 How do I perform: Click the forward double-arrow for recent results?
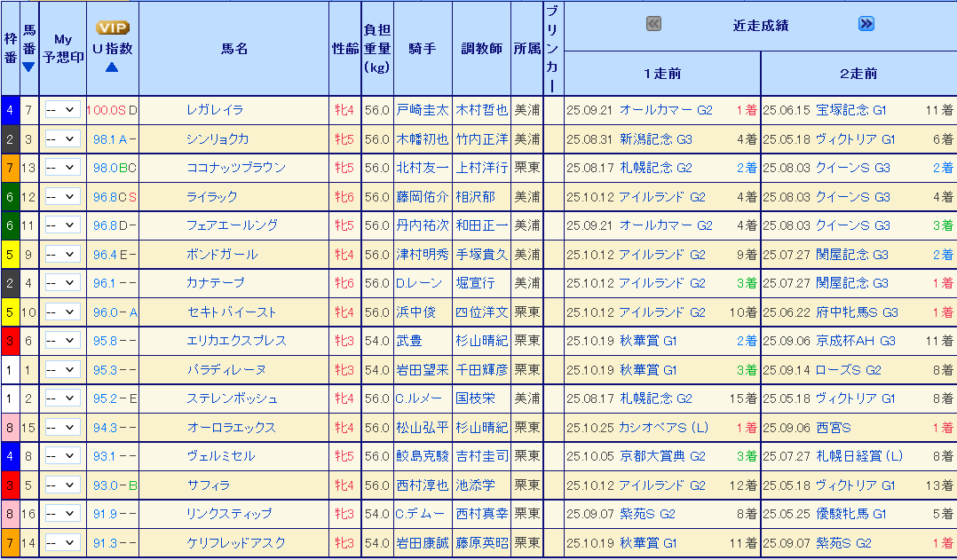click(866, 24)
